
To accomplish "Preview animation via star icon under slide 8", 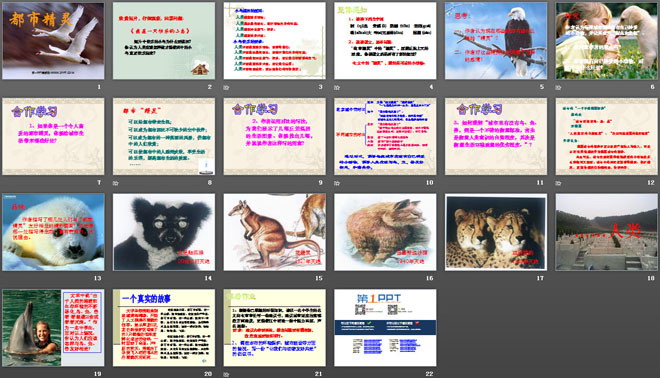I will [x=116, y=183].
